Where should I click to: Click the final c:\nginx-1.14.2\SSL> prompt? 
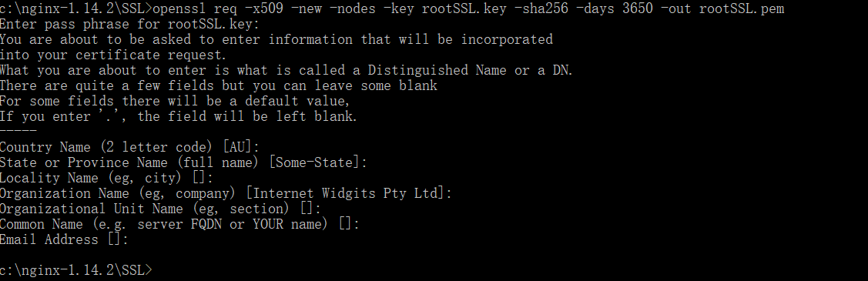75,270
